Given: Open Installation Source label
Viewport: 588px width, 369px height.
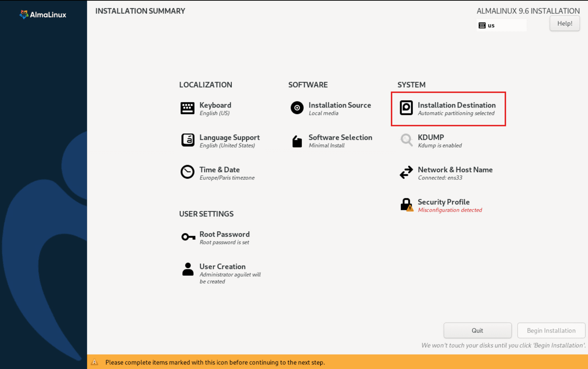Looking at the screenshot, I should 339,105.
